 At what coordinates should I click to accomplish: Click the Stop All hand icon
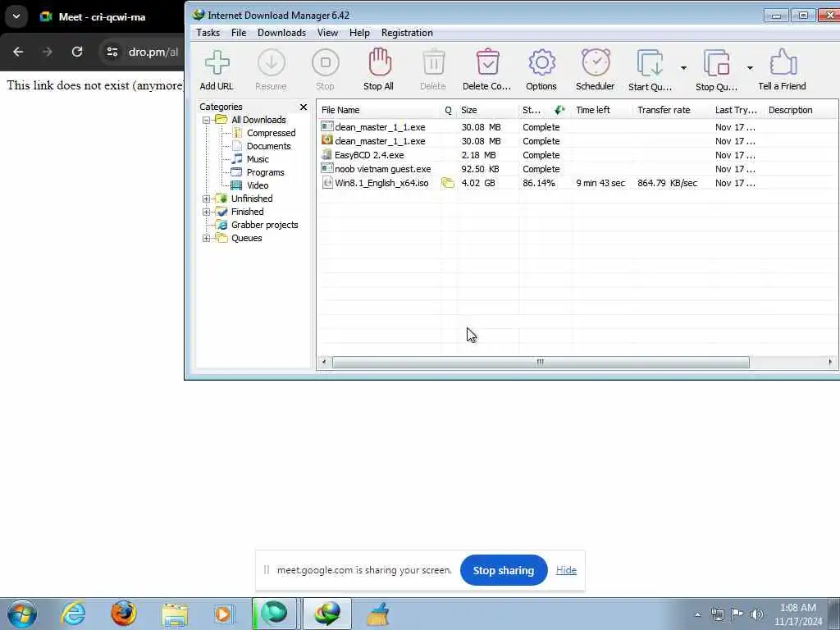(379, 62)
